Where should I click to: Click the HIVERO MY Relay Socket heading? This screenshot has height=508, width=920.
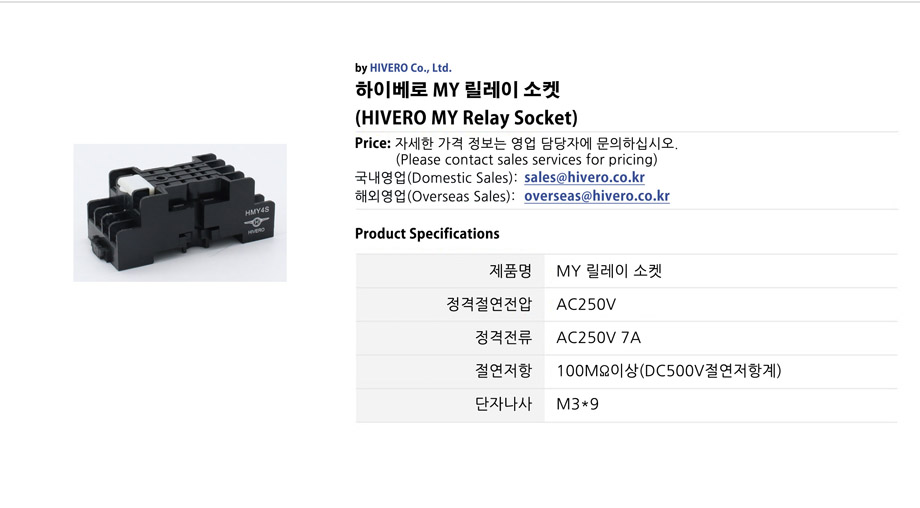466,118
